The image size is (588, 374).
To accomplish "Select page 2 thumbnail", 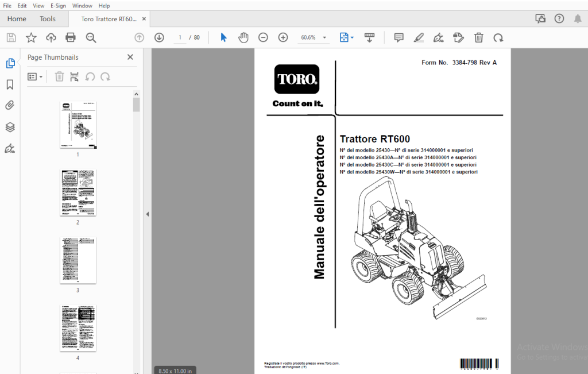I will point(78,193).
